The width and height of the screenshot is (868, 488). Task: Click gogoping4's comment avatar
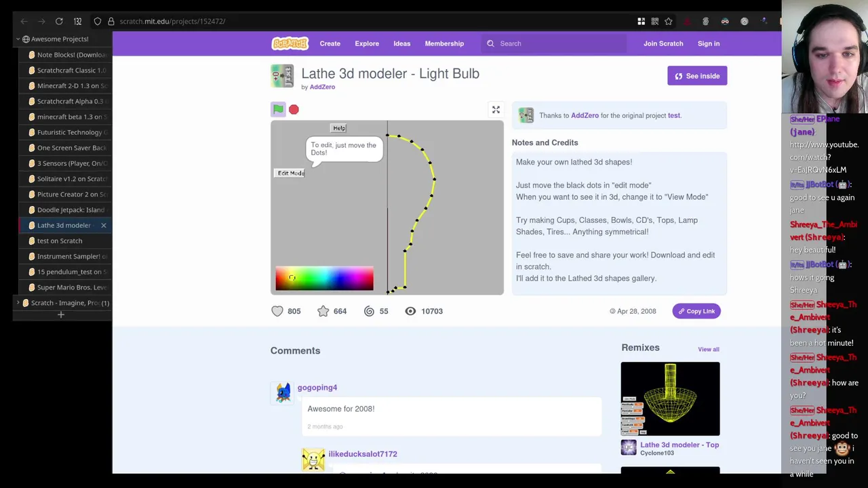[x=283, y=392]
